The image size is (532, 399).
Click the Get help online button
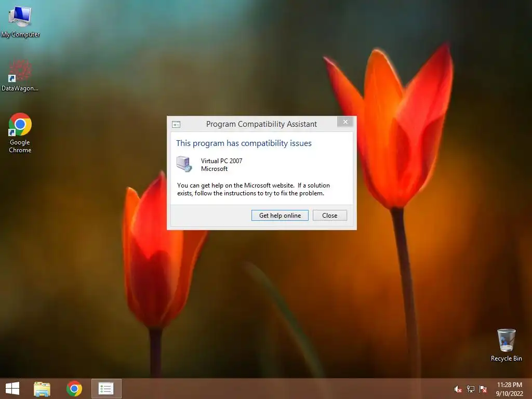280,216
